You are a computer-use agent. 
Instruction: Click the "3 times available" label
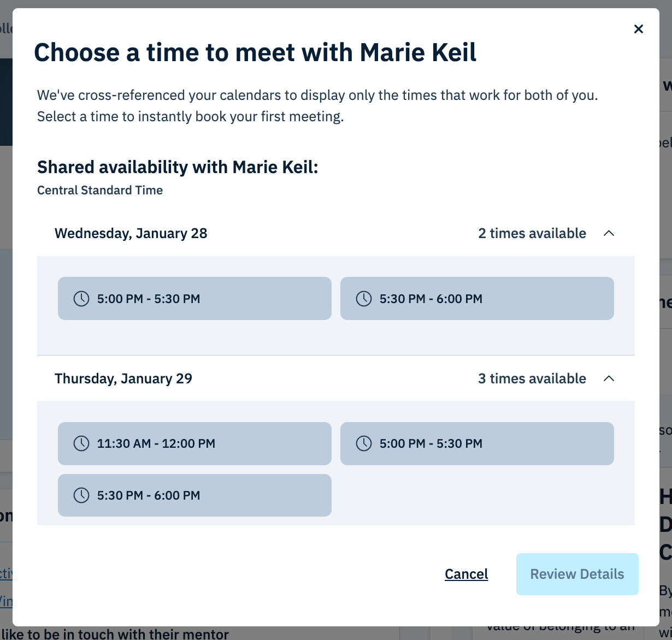(532, 378)
